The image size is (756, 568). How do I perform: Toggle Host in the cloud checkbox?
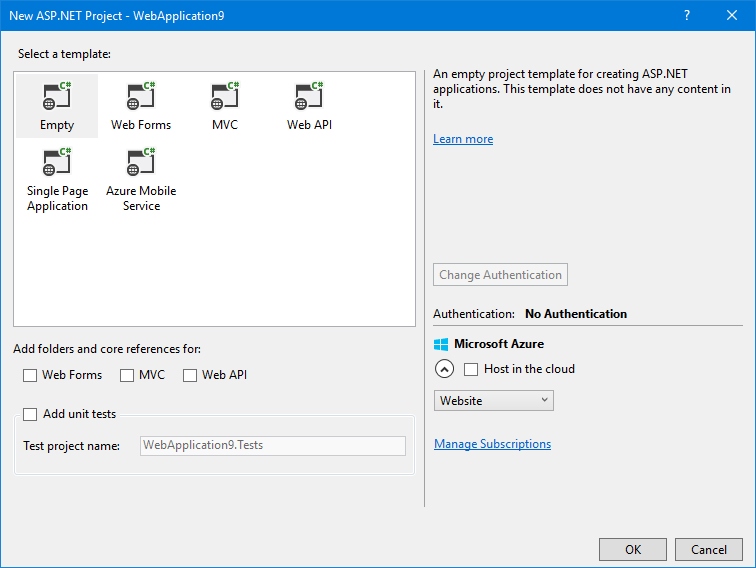(x=471, y=369)
